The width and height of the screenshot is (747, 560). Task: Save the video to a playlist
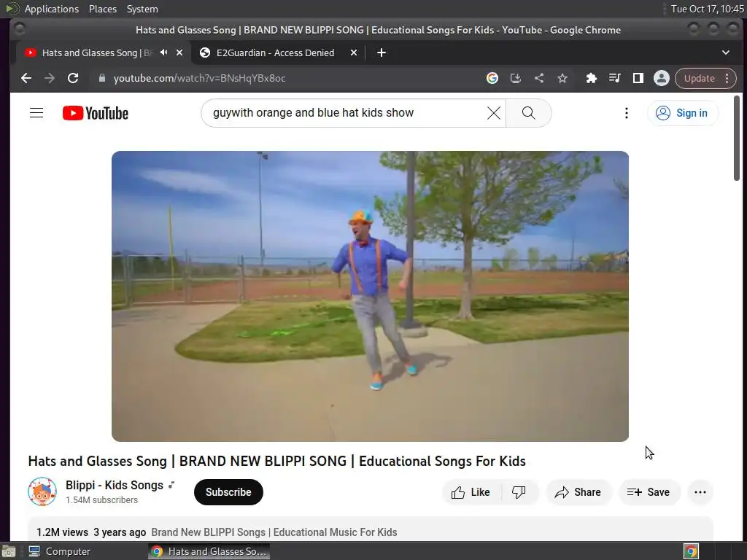tap(649, 492)
